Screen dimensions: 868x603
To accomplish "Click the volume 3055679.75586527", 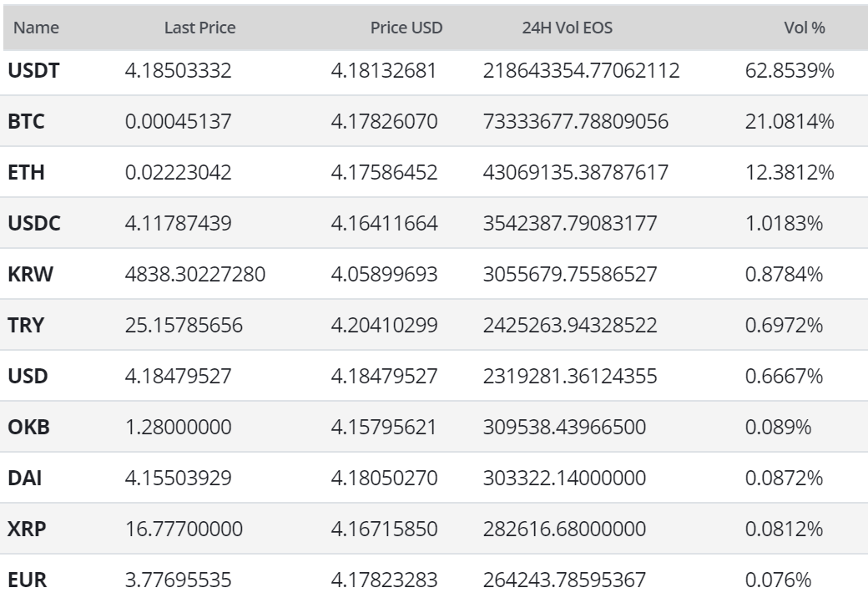I will tap(570, 275).
